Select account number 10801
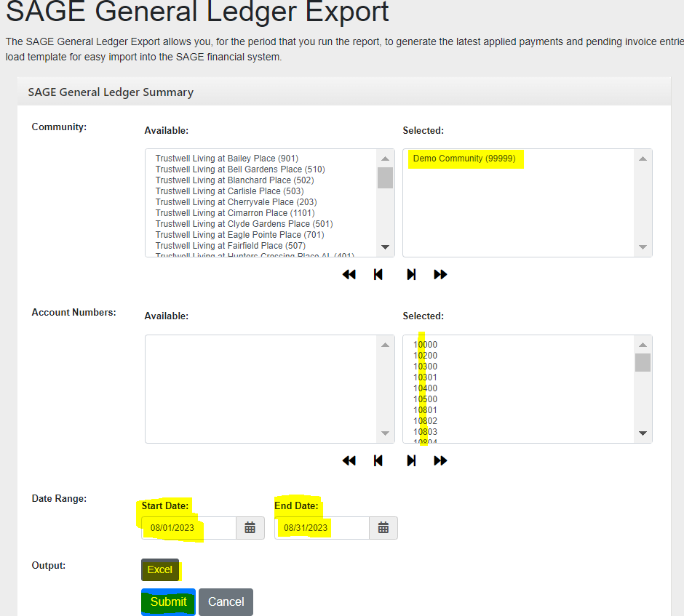The width and height of the screenshot is (684, 616). 426,409
